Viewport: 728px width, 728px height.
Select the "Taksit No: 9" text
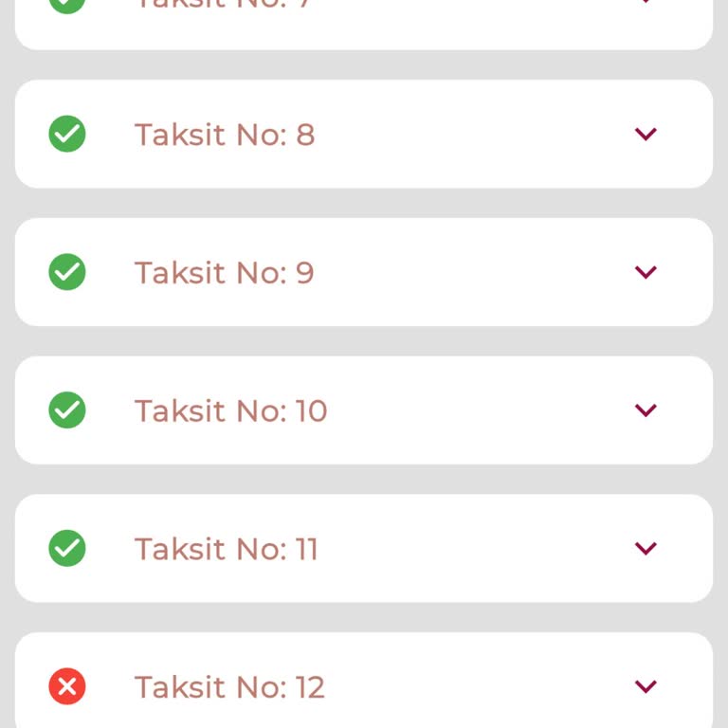(x=225, y=273)
